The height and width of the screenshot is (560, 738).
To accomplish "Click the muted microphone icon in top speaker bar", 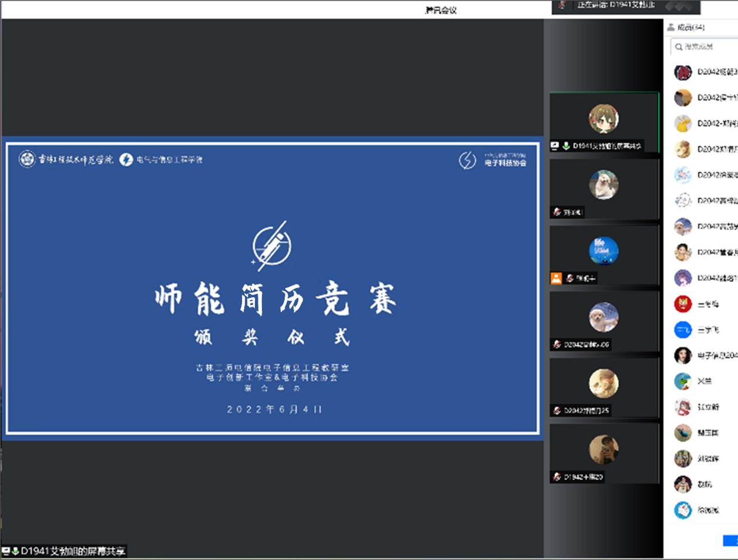I will click(562, 5).
